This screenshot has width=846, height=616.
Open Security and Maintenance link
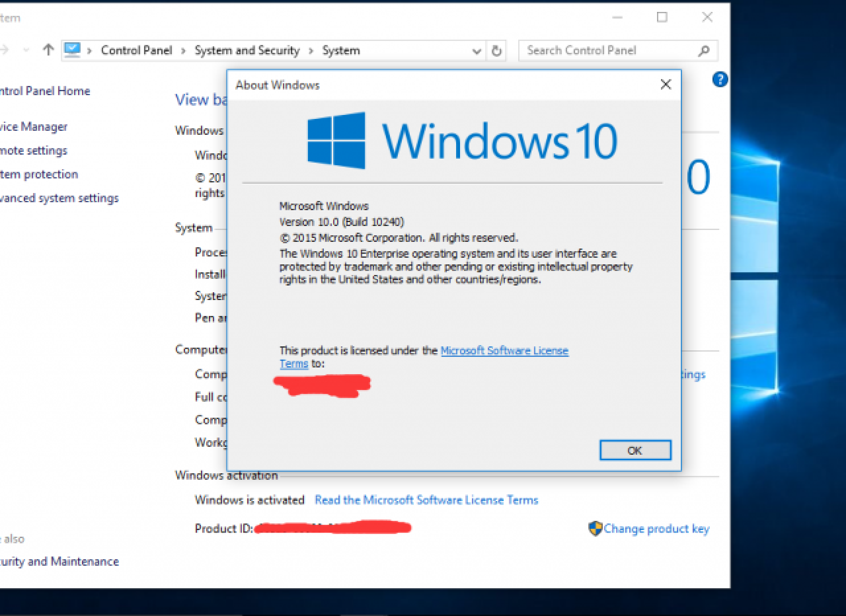tap(59, 562)
